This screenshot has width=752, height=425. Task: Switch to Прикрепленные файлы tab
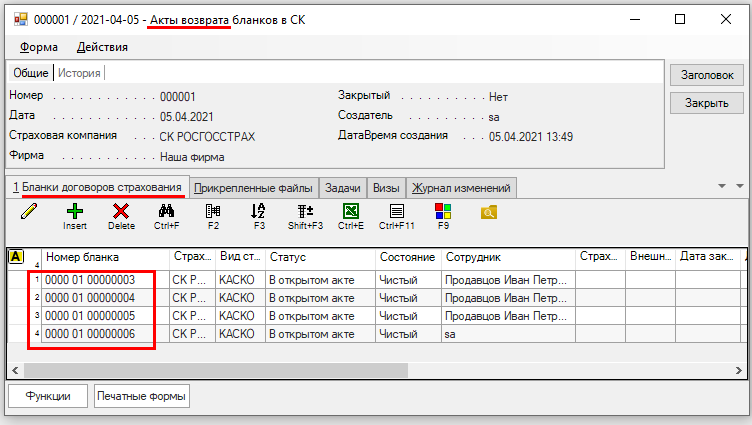coord(254,188)
